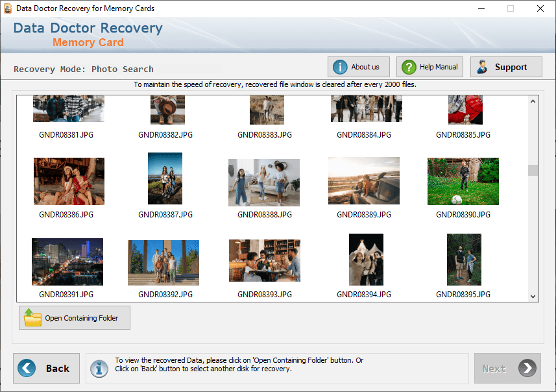556x392 pixels.
Task: Click file name GNDR08385.JPG
Action: coord(463,135)
